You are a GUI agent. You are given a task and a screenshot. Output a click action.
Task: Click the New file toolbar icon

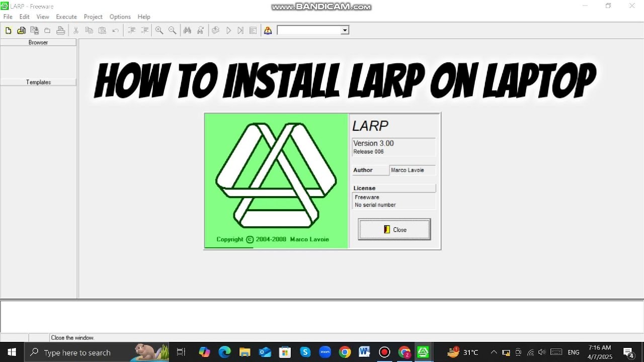tap(8, 31)
